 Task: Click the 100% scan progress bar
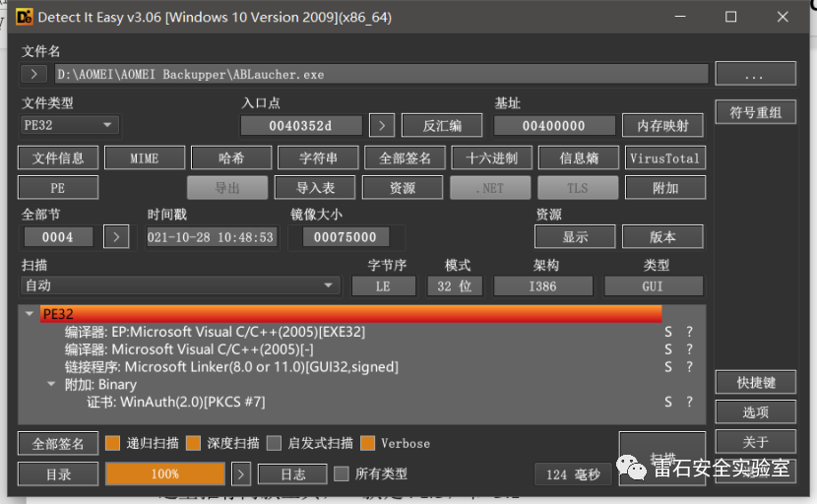pos(165,473)
